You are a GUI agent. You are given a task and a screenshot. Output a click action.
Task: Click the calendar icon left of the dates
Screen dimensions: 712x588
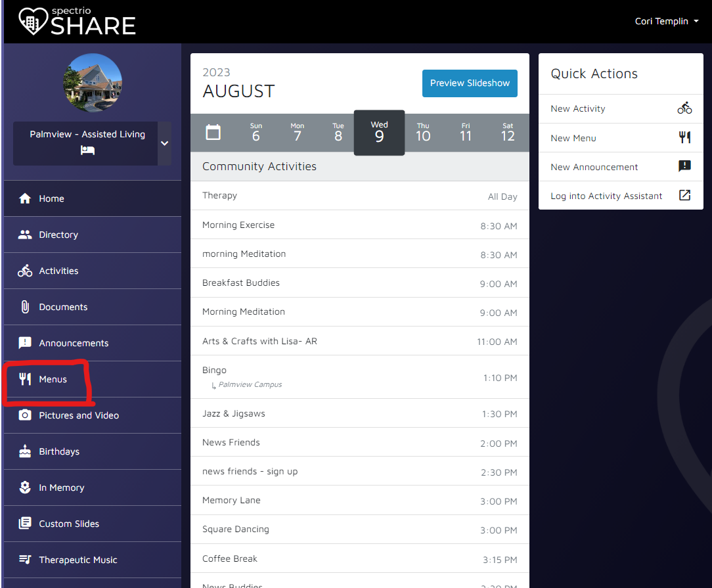click(213, 132)
